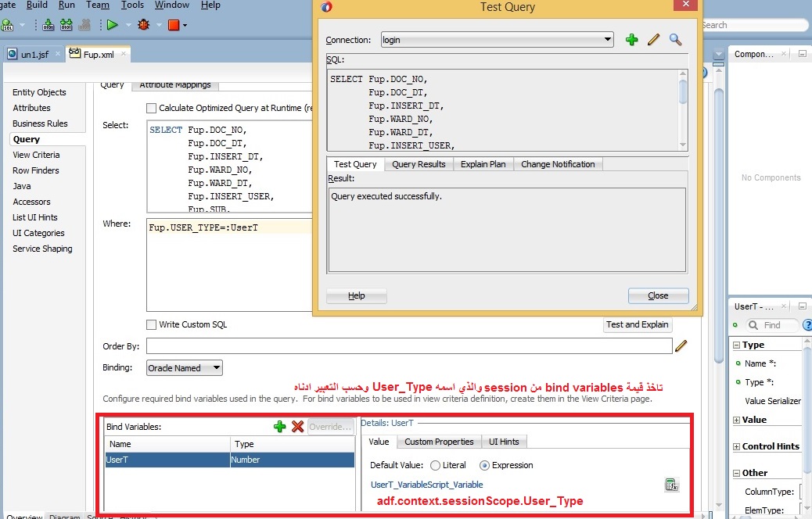812x519 pixels.
Task: Click the red ladybug Debug icon
Action: coord(143,25)
